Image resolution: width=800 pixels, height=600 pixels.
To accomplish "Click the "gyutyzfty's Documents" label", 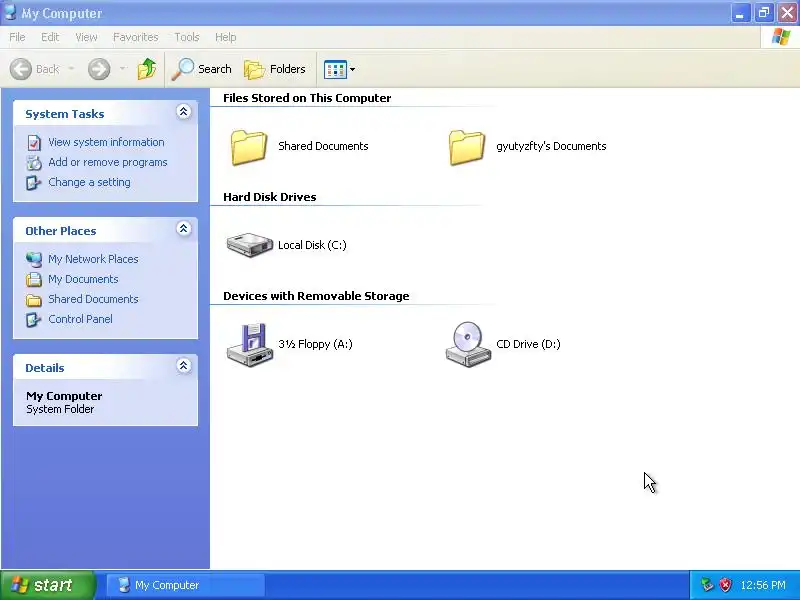I will point(551,146).
